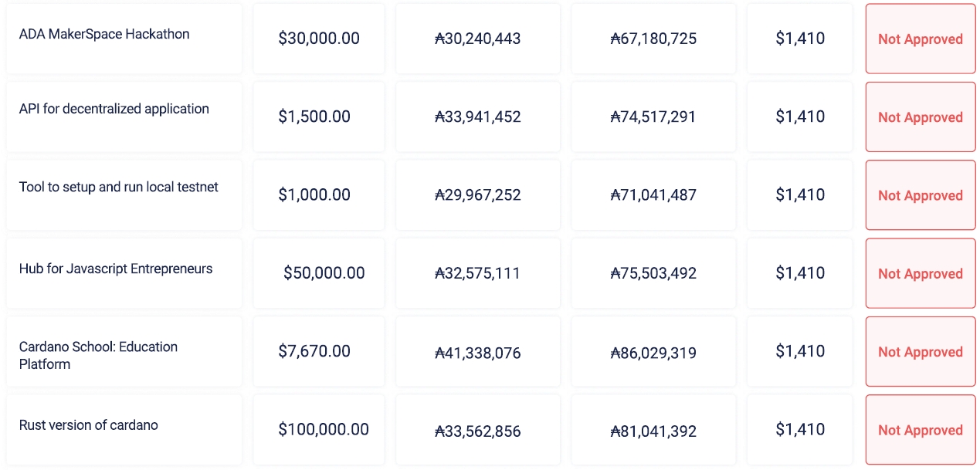Click Not Approved status for API for decentralized application

coord(920,117)
